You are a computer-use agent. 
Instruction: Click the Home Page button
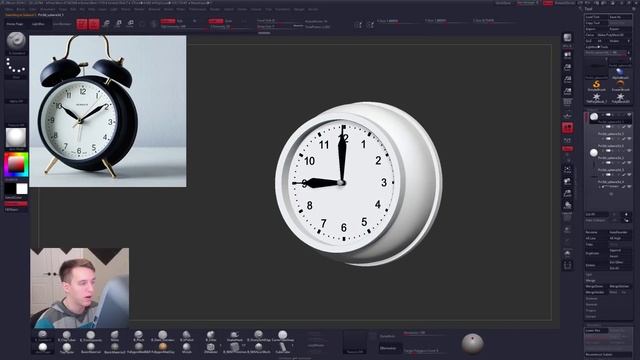click(15, 24)
